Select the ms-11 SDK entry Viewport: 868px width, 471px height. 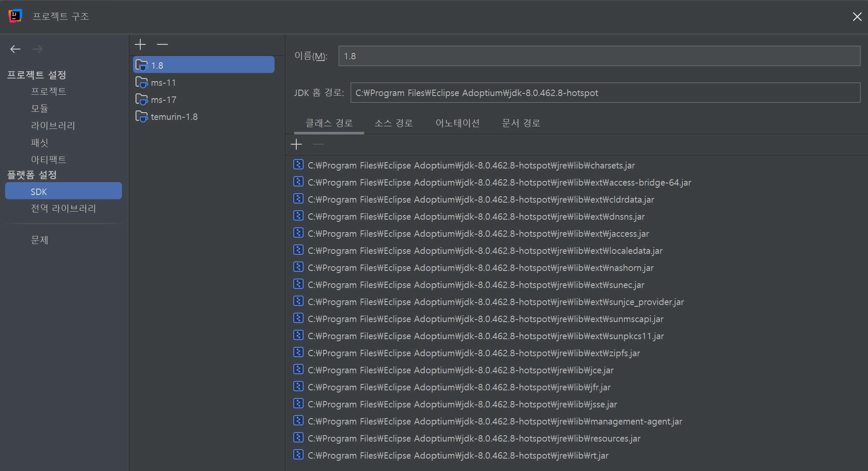pyautogui.click(x=164, y=82)
